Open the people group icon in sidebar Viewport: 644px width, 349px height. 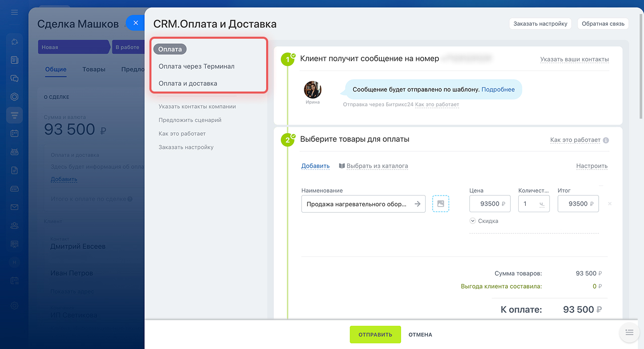coord(14,225)
